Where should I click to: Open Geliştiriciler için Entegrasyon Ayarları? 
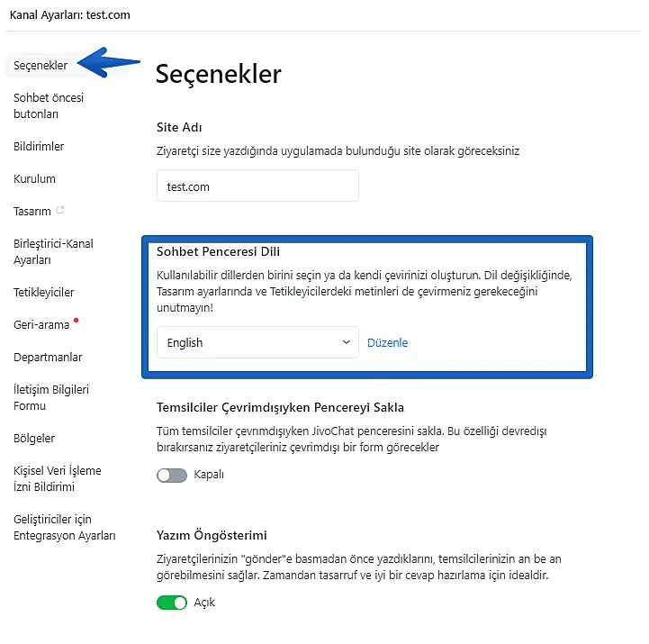pos(65,528)
